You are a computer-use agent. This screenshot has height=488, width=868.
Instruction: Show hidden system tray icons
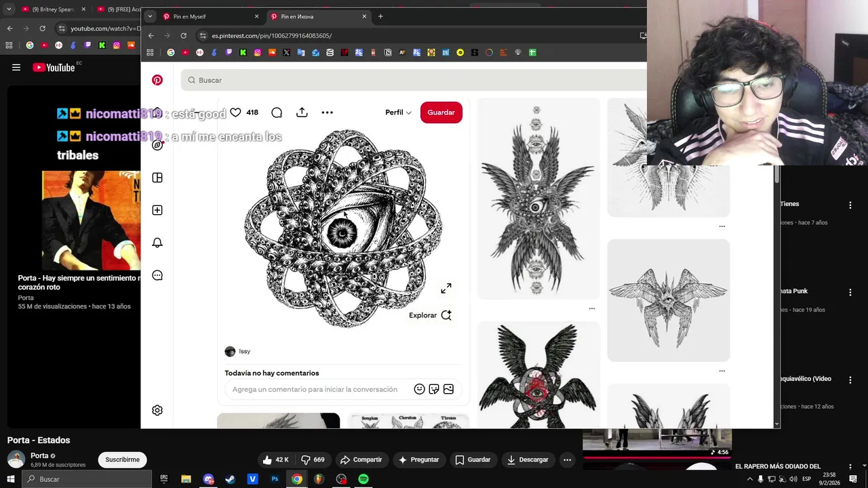tap(750, 479)
